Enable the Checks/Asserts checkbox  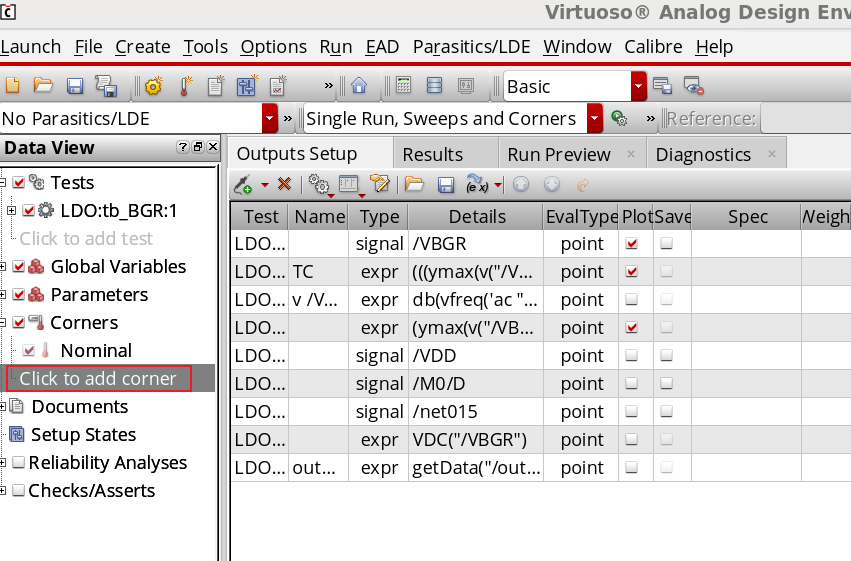click(18, 490)
